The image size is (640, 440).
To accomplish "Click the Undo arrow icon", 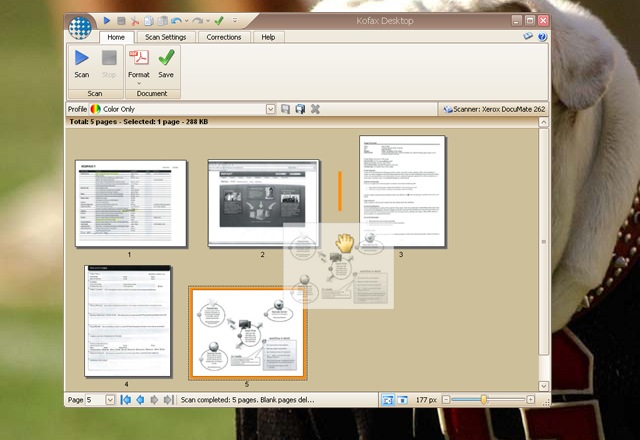I will click(177, 20).
